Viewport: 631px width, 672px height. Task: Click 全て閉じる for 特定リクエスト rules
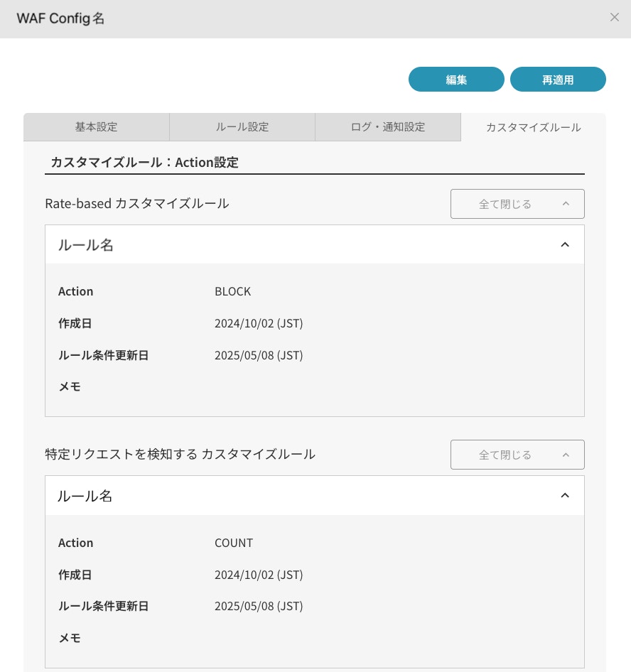(x=517, y=455)
